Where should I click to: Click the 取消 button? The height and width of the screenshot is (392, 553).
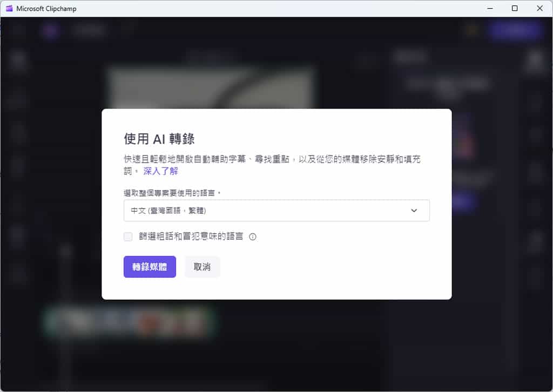(x=203, y=267)
